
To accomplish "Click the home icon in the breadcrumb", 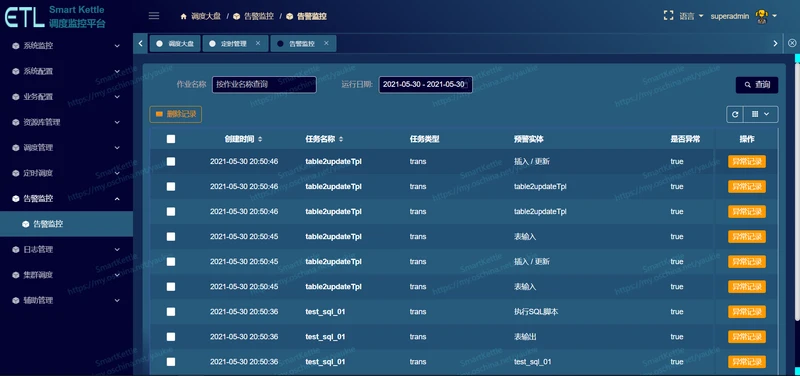I will (x=184, y=16).
